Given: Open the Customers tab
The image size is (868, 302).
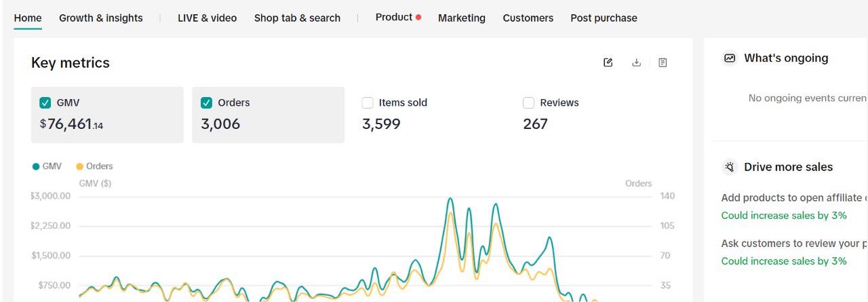Looking at the screenshot, I should 528,18.
